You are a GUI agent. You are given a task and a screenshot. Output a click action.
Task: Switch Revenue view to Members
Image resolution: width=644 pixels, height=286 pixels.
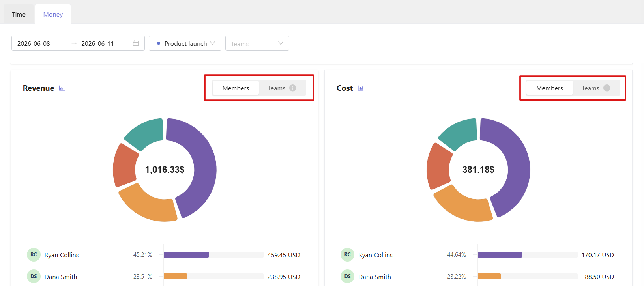coord(236,88)
